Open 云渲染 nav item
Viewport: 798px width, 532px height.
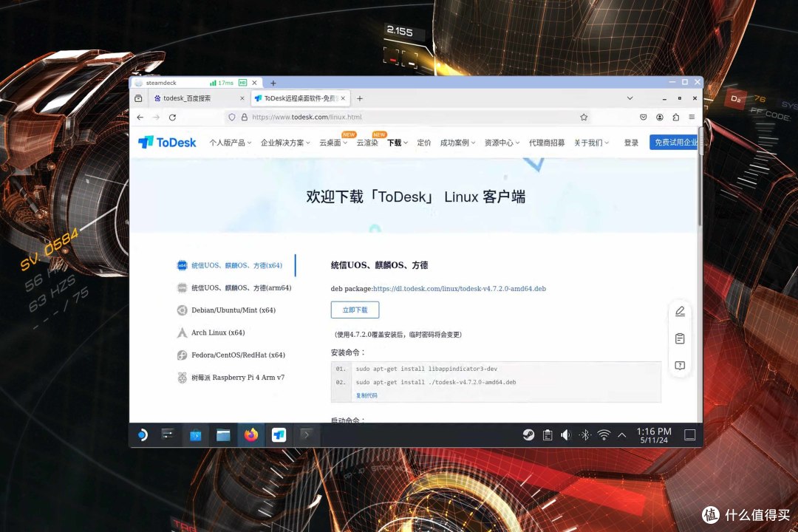click(367, 143)
